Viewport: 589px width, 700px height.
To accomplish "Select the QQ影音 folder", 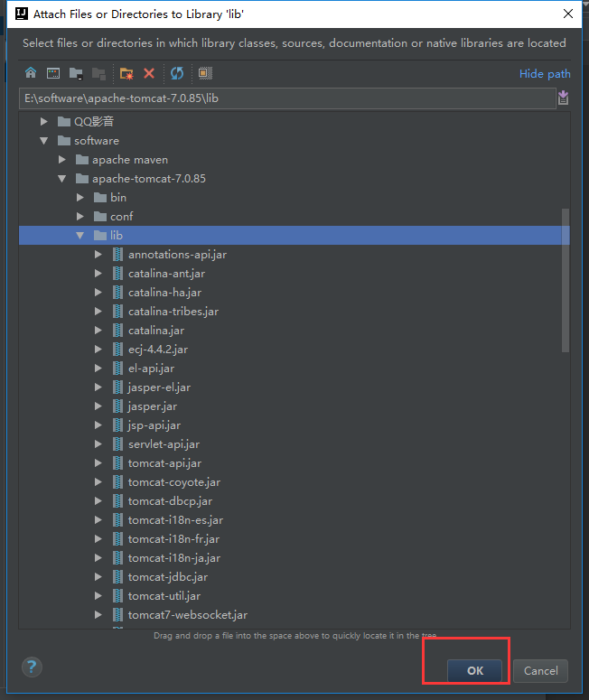I will pos(94,121).
